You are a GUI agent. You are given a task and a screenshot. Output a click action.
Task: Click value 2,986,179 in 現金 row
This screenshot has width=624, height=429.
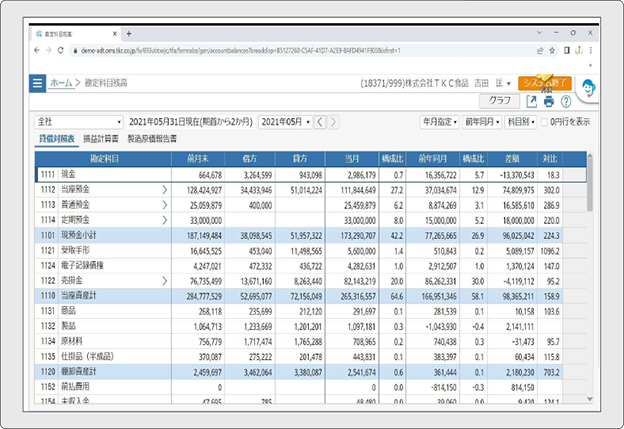click(361, 175)
